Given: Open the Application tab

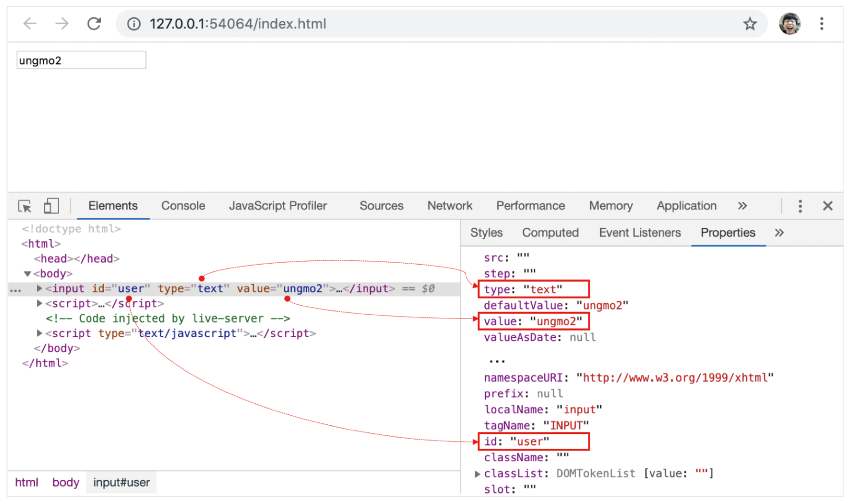Looking at the screenshot, I should coord(687,206).
